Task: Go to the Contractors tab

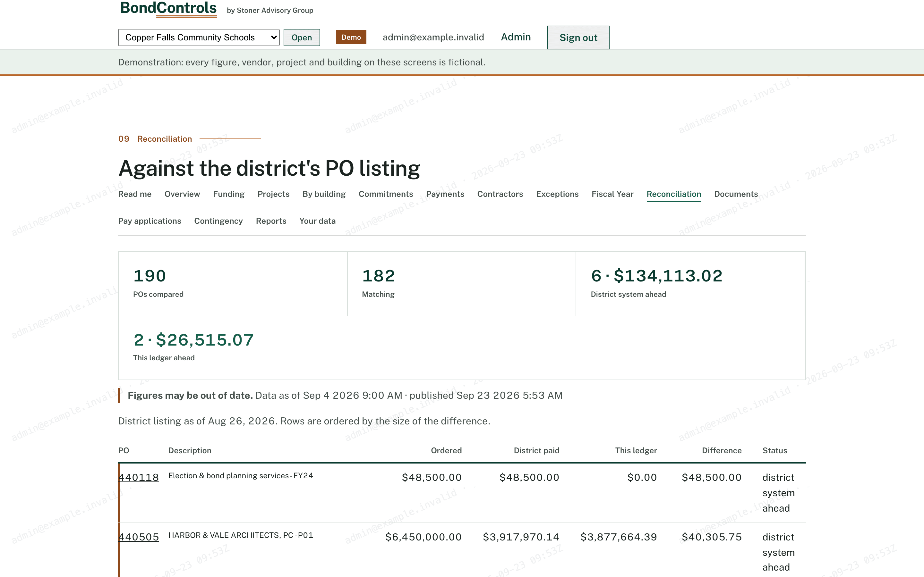Action: tap(500, 194)
